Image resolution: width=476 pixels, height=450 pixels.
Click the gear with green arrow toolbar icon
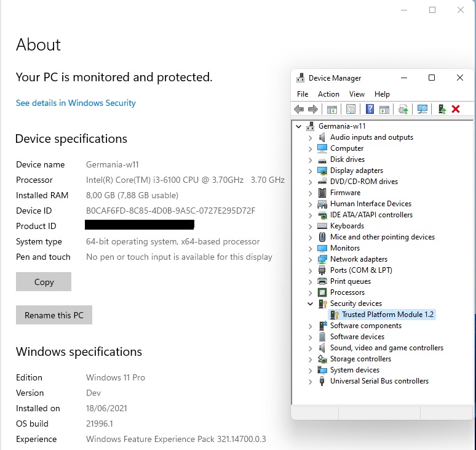[403, 110]
